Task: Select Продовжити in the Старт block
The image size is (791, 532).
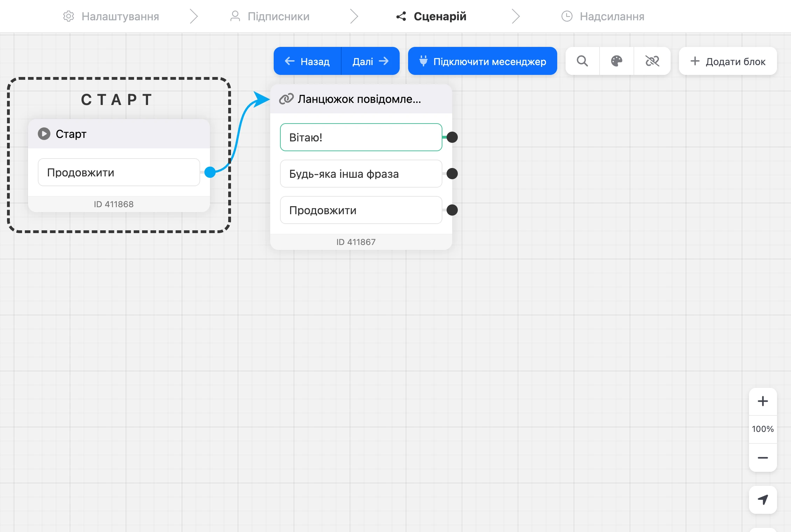Action: 119,172
